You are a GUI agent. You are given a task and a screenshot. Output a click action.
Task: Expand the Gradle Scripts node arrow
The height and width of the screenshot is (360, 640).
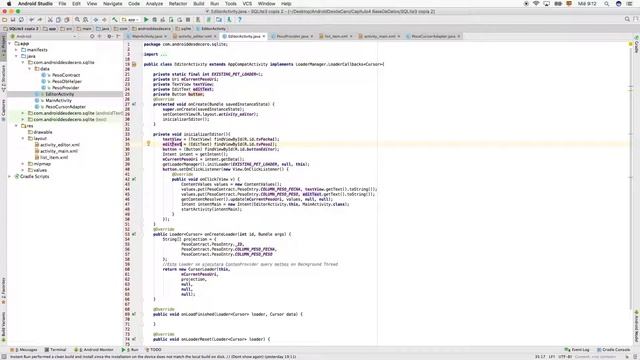[10, 176]
